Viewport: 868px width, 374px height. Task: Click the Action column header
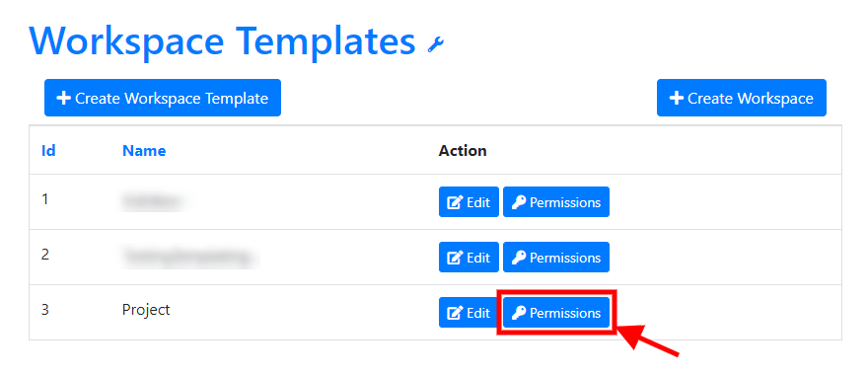[463, 150]
